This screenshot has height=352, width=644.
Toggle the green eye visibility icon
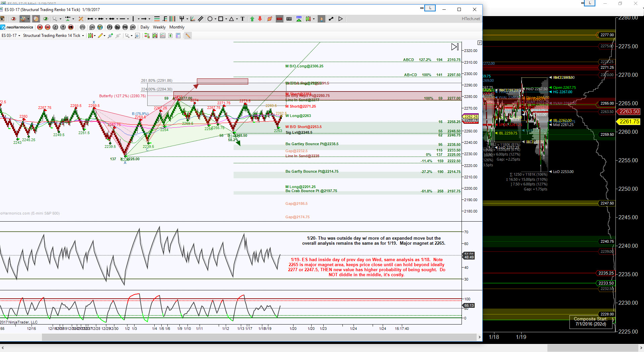coord(46,19)
